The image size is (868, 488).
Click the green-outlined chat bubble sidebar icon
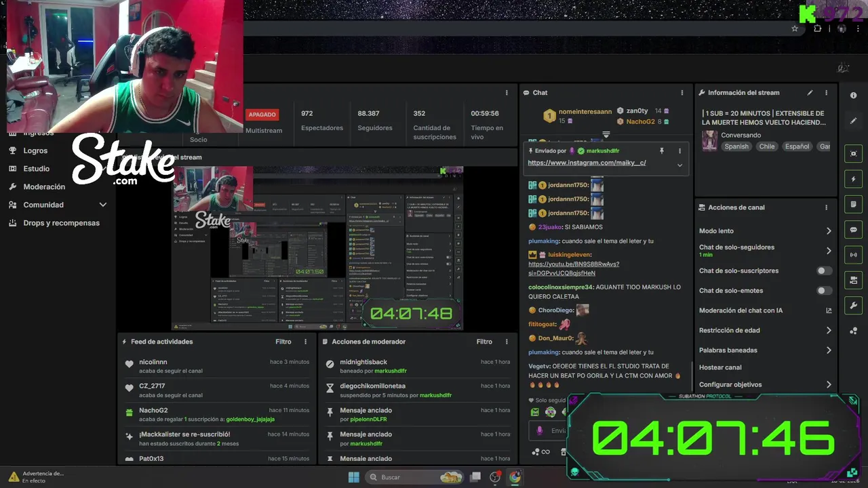pos(853,230)
